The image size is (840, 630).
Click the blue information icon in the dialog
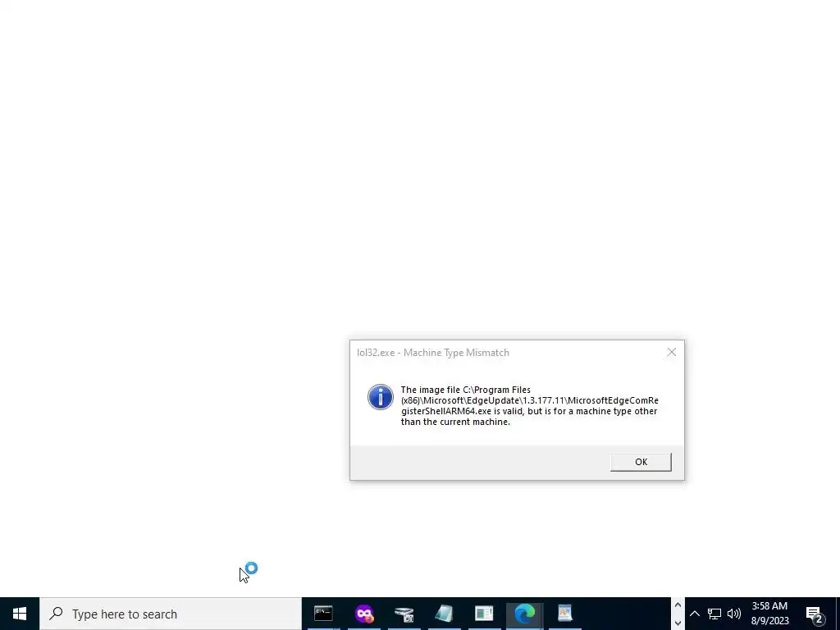[381, 397]
